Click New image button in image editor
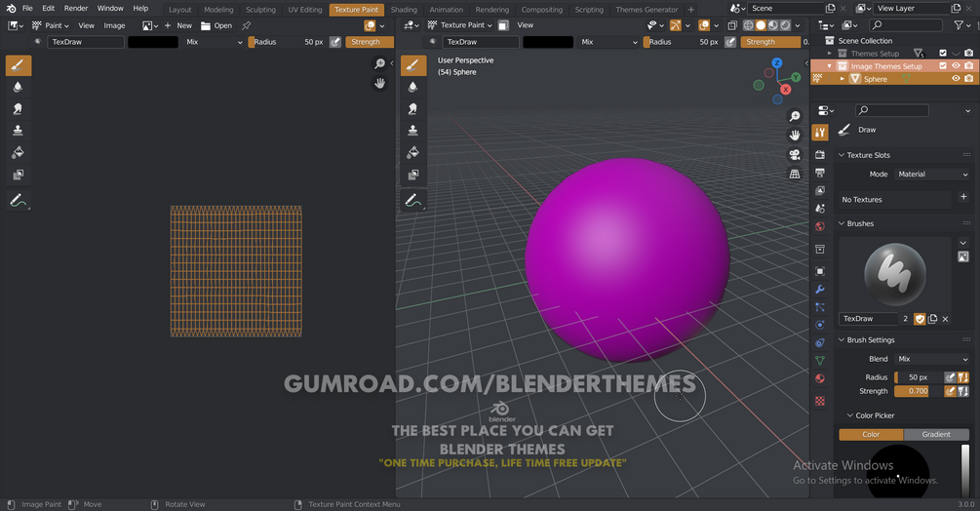 pos(178,25)
